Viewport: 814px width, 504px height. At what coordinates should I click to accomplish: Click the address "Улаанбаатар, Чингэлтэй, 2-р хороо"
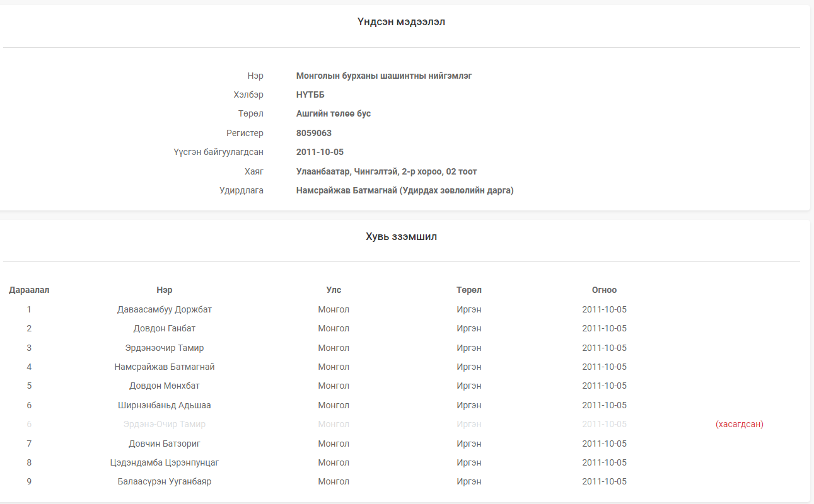(386, 171)
